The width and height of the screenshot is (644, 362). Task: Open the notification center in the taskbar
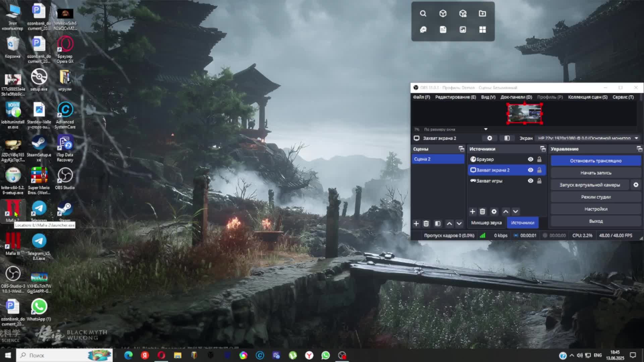[x=633, y=355]
